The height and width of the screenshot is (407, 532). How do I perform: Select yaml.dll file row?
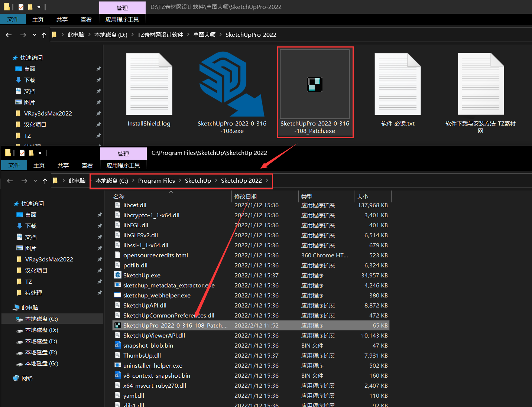click(251, 395)
